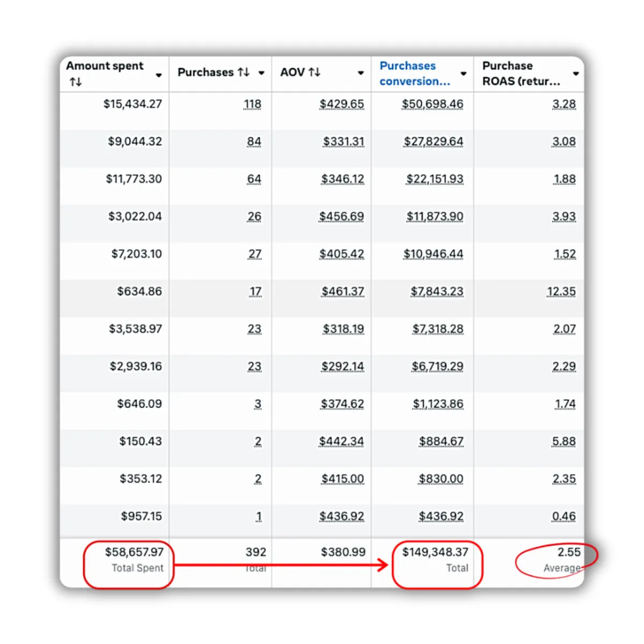Image resolution: width=644 pixels, height=644 pixels.
Task: Click the Purchase ROAS column header
Action: click(x=521, y=74)
